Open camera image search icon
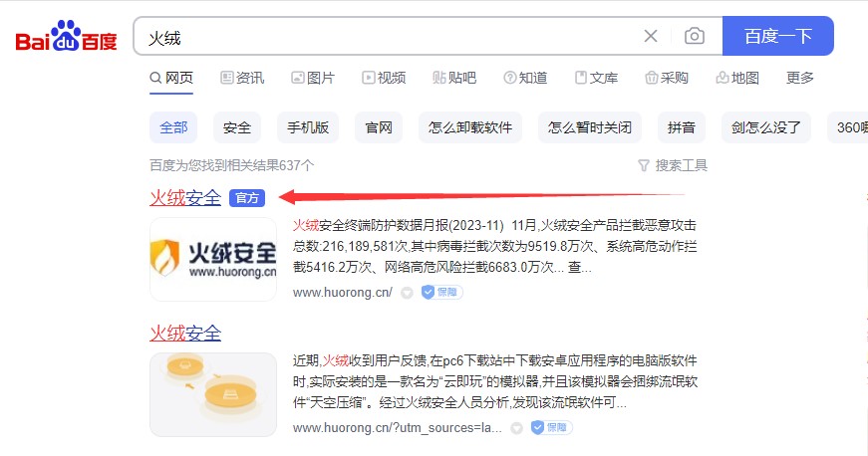 pyautogui.click(x=695, y=37)
